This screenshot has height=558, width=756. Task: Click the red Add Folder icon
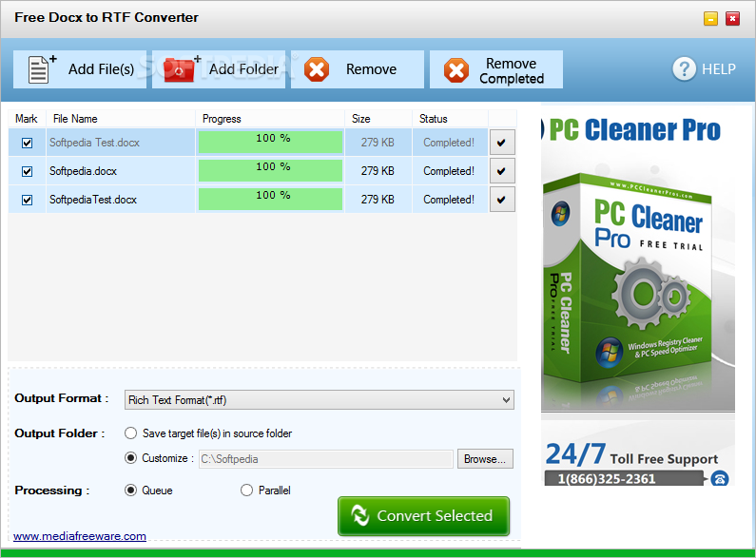(x=181, y=70)
